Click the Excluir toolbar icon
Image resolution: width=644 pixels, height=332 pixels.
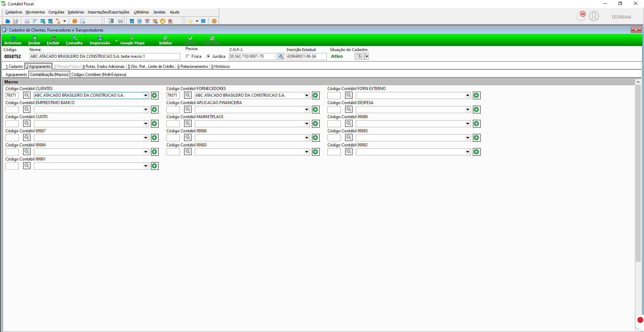(x=53, y=40)
